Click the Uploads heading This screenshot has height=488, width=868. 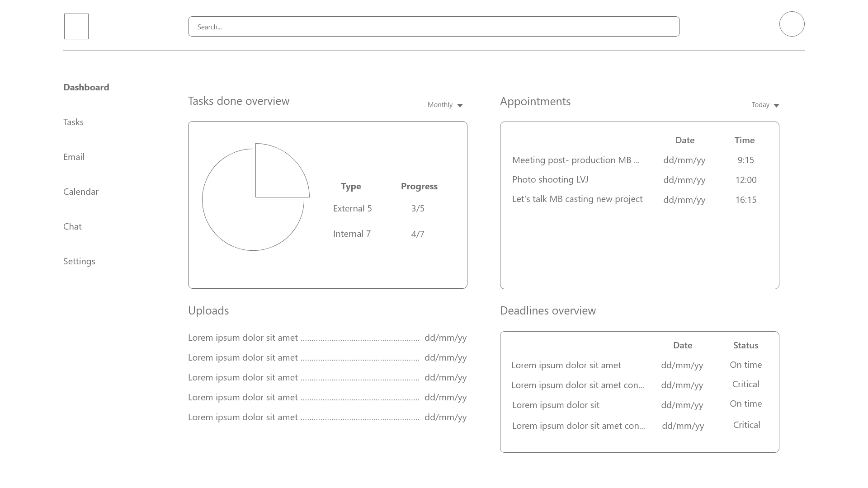(x=208, y=310)
